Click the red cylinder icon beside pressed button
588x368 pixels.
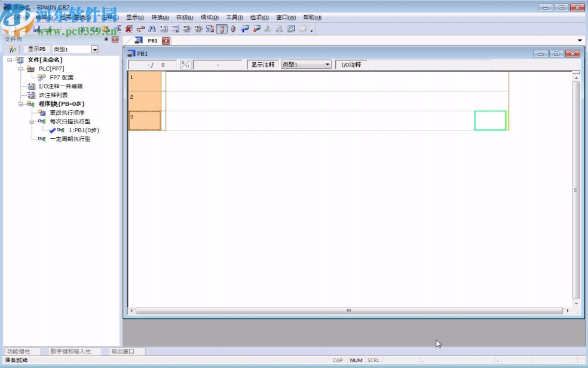coord(233,29)
